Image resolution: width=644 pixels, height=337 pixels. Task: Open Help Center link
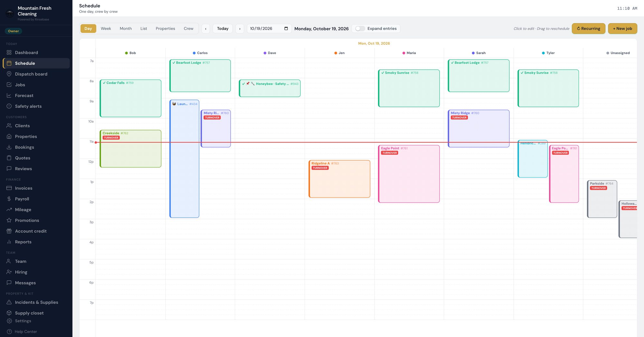[x=26, y=332]
